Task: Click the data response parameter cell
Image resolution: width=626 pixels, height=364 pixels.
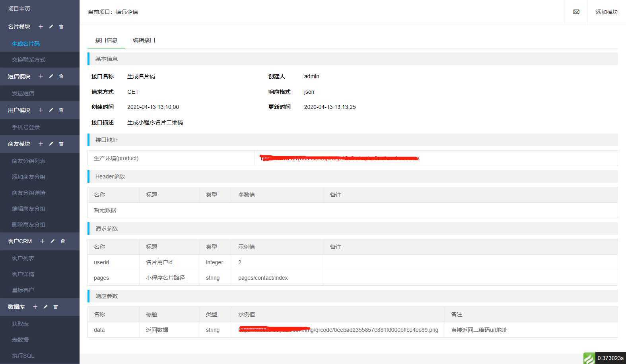Action: pos(114,330)
